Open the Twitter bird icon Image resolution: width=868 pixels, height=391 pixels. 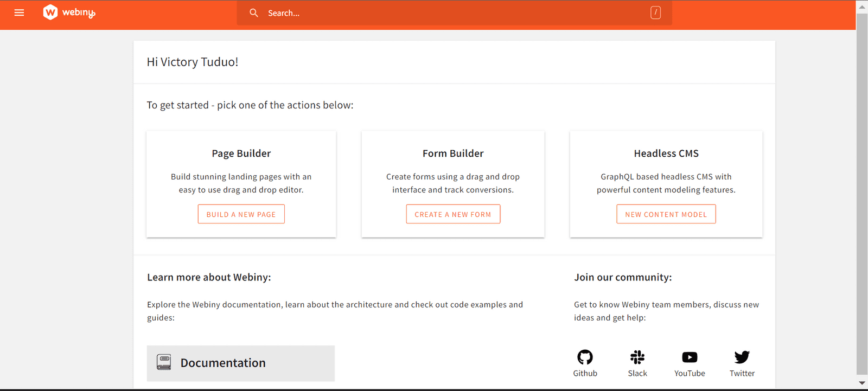click(x=742, y=357)
